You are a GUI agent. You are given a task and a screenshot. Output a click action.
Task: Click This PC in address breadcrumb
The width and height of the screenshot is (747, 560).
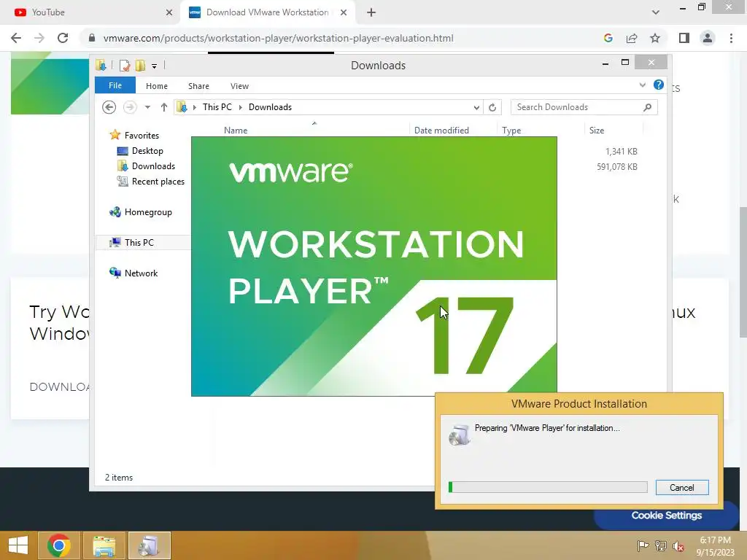[217, 107]
